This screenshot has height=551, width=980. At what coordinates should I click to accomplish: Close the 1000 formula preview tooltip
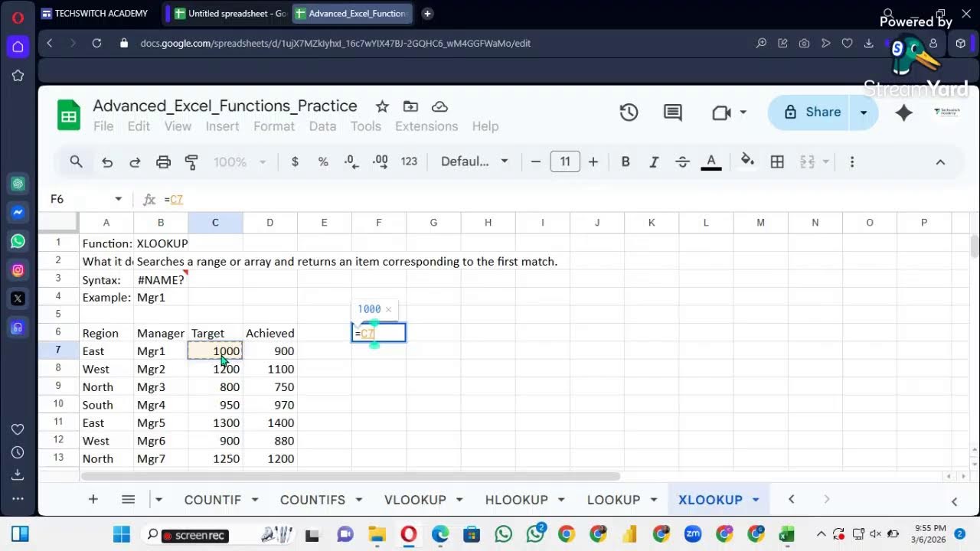click(x=388, y=309)
